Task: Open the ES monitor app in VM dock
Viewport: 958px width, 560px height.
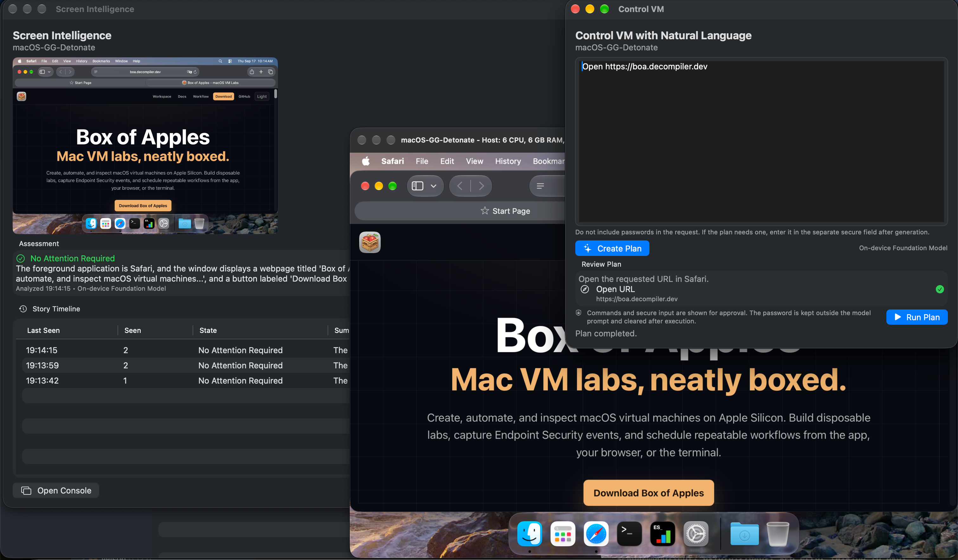Action: coord(663,534)
